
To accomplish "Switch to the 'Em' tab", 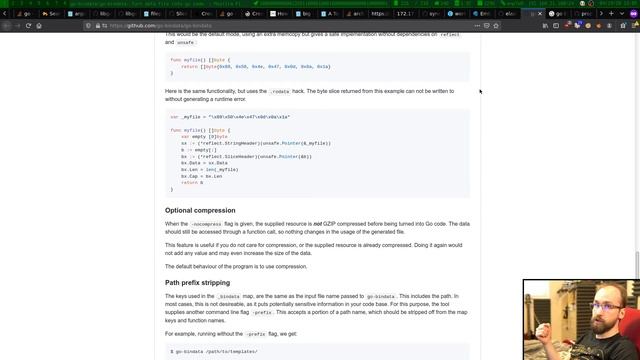I will (x=482, y=13).
